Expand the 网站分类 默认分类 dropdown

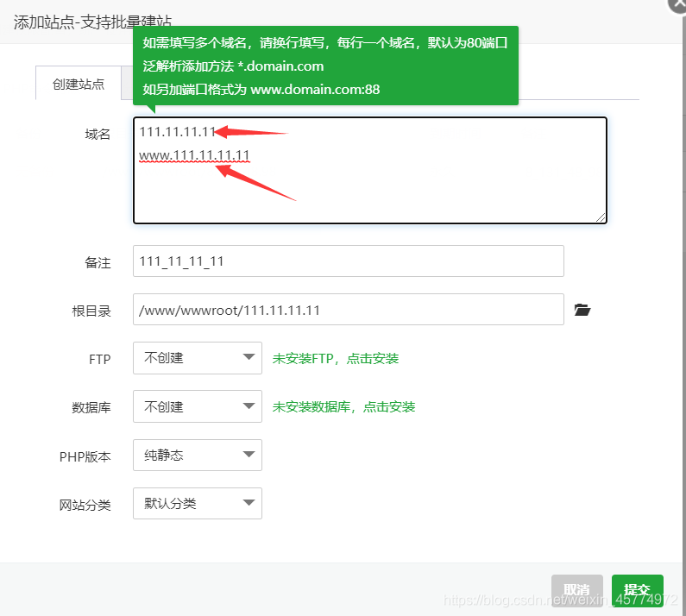pos(198,504)
